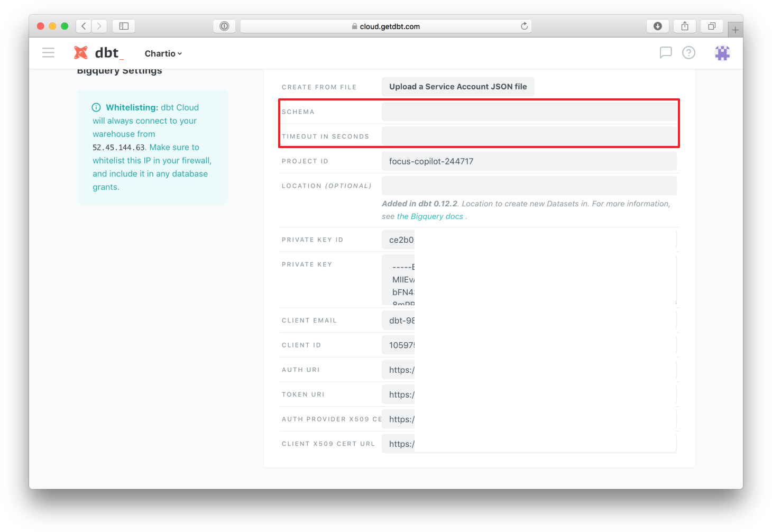Click the Client Email field

[x=529, y=320]
